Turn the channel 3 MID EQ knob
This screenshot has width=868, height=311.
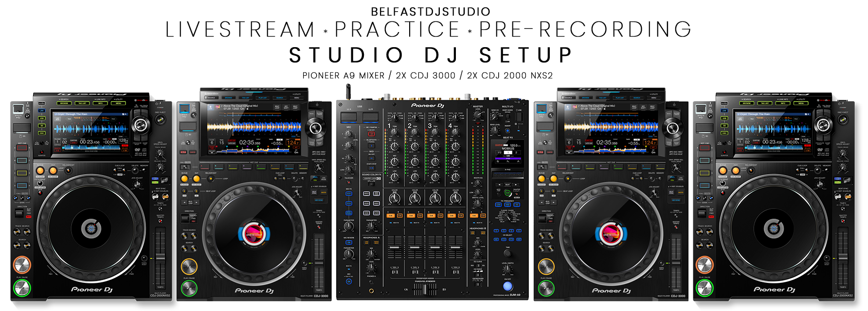[435, 162]
